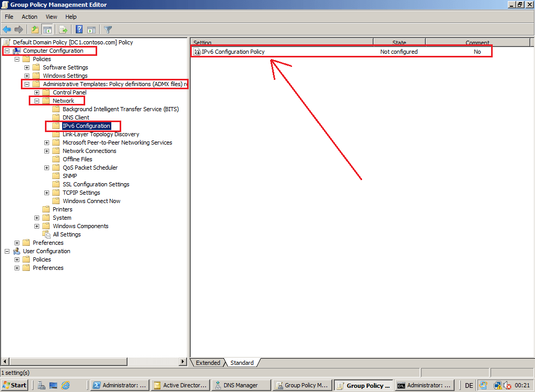
Task: Select the DNS Client folder
Action: tap(76, 117)
